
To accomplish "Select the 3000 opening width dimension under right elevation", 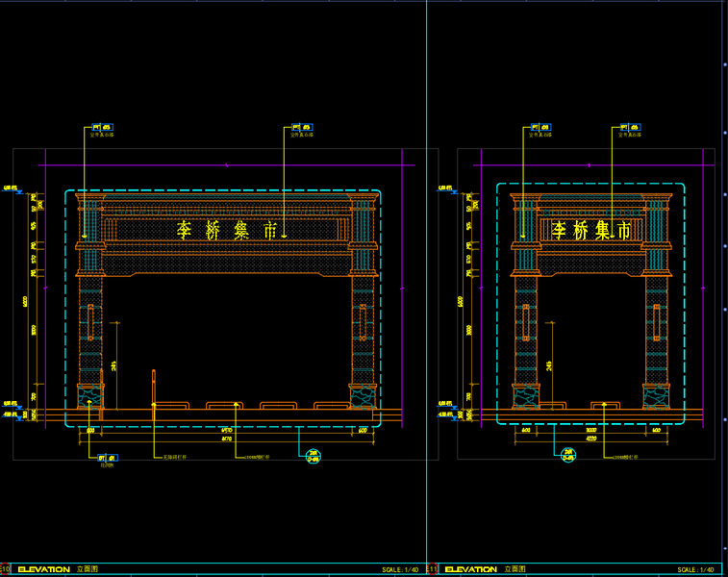I will tap(591, 430).
